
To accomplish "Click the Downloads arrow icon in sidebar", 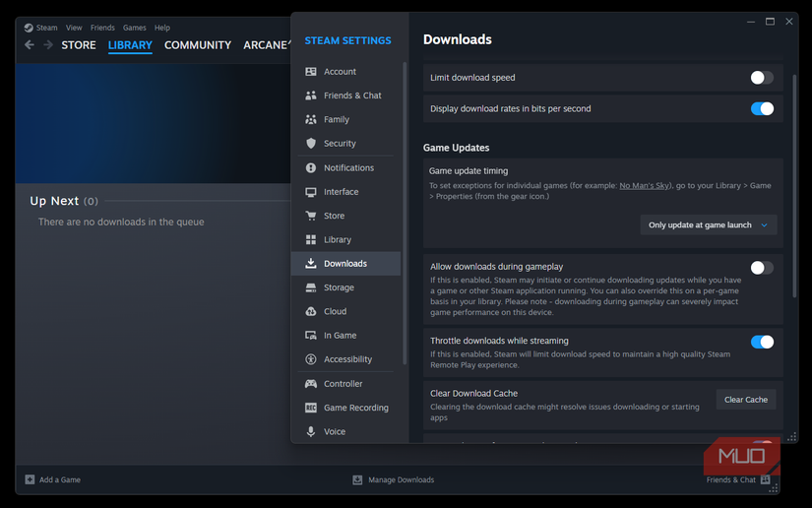I will [311, 263].
